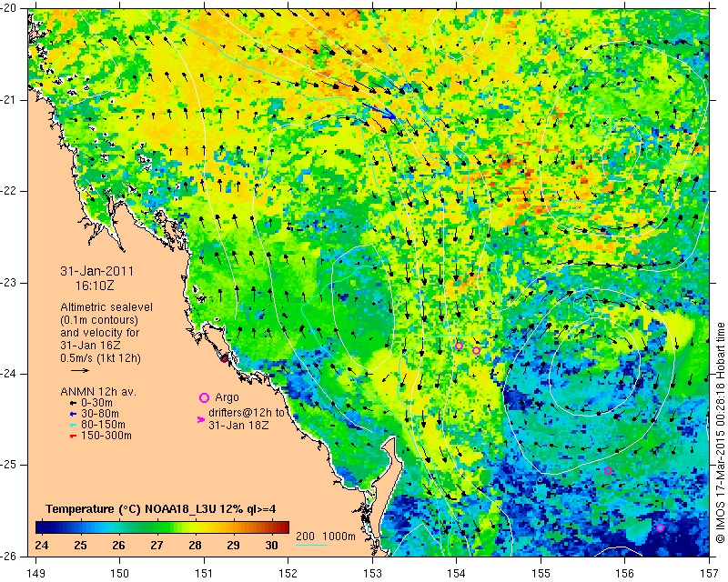Click the latitude axis label '-22'

click(x=9, y=192)
